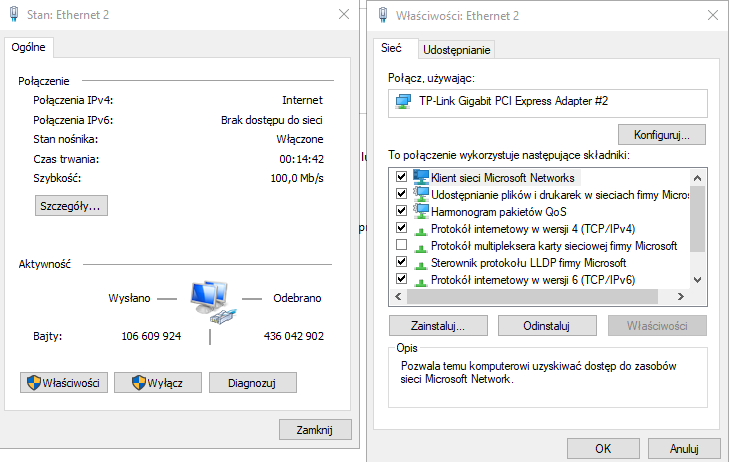Click the Harmonogram pakietów QoS icon

pos(420,211)
